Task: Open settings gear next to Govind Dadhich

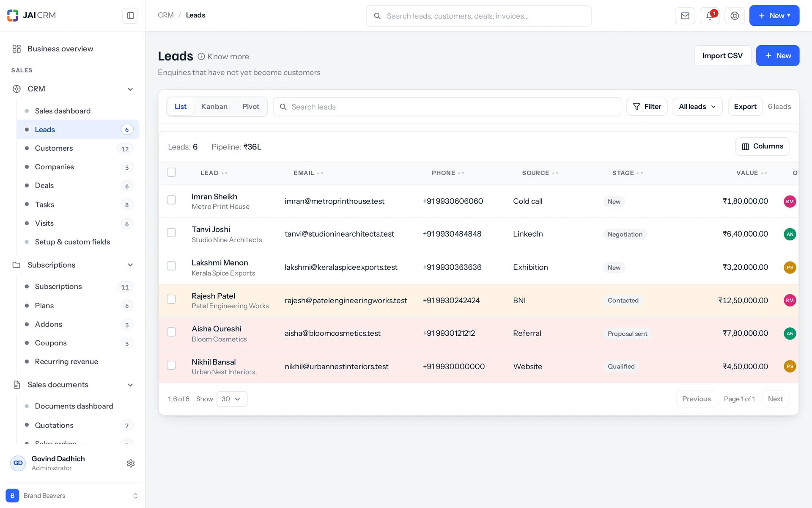Action: [131, 463]
